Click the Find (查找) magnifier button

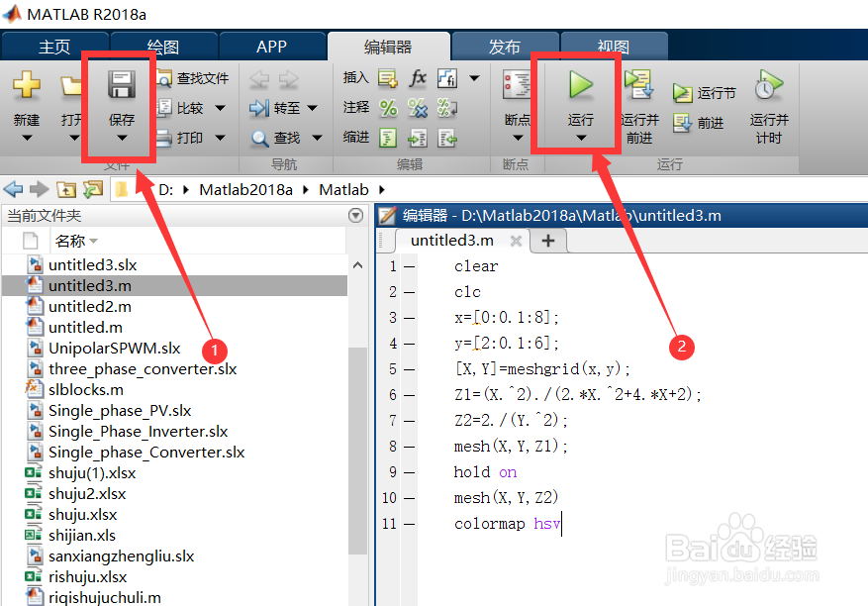coord(276,138)
